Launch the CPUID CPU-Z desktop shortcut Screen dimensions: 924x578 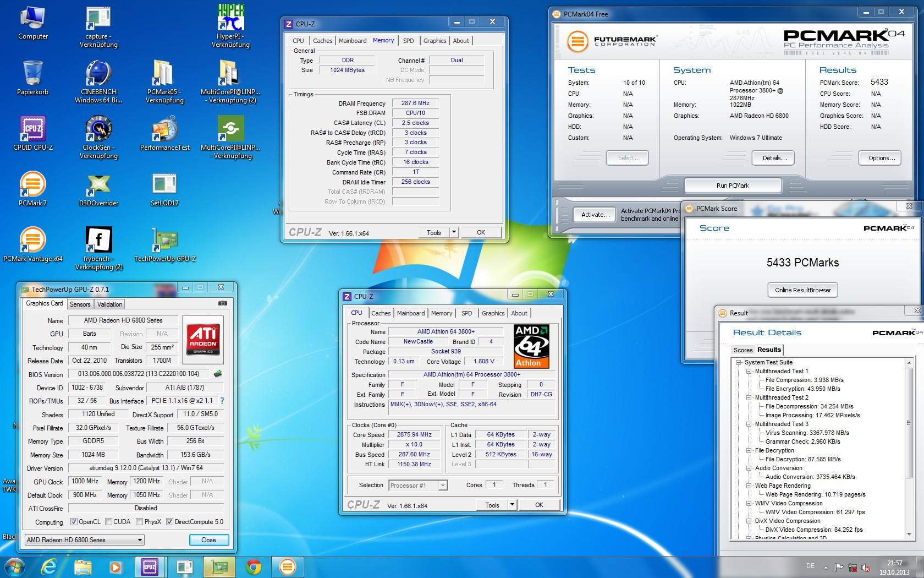(33, 133)
